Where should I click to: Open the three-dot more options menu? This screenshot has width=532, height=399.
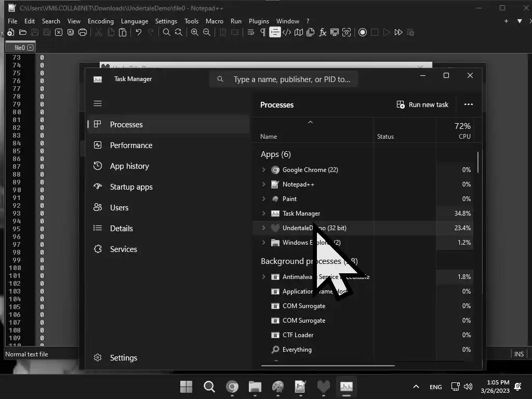(x=468, y=104)
